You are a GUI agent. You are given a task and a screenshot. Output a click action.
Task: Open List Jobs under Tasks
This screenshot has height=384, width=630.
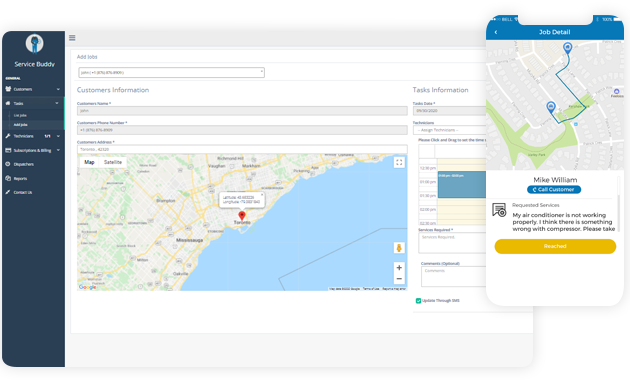[x=20, y=115]
